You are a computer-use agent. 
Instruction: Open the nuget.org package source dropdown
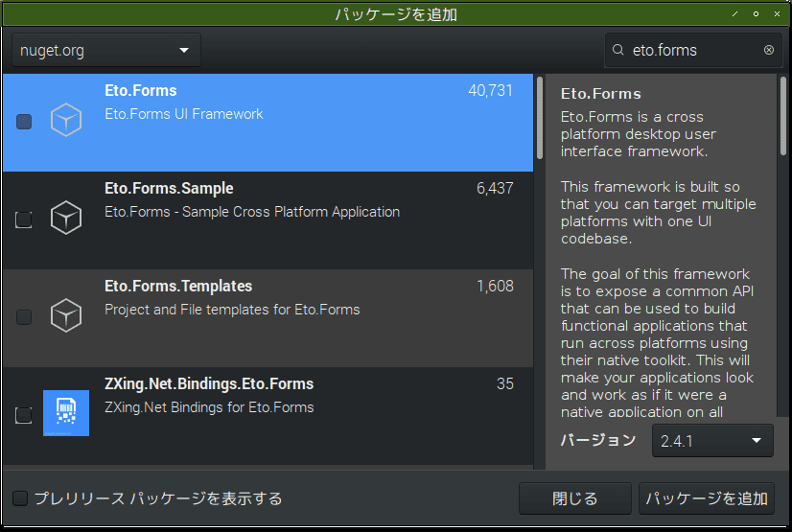point(106,50)
